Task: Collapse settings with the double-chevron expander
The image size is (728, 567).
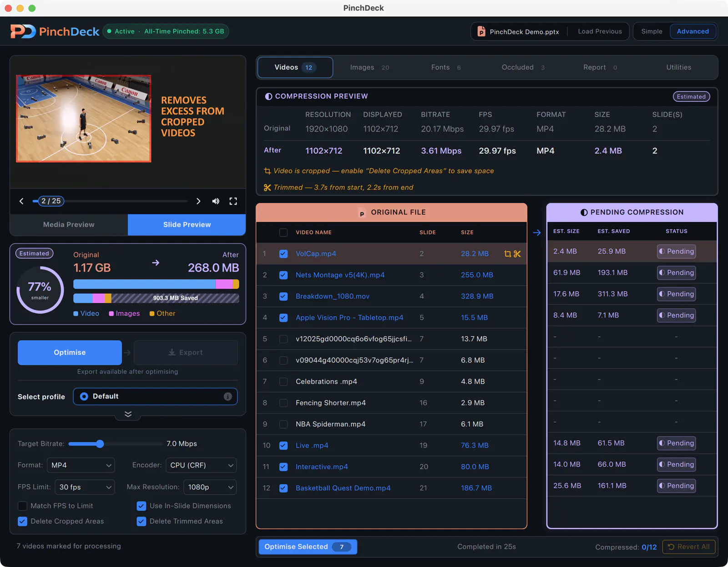Action: (x=128, y=414)
